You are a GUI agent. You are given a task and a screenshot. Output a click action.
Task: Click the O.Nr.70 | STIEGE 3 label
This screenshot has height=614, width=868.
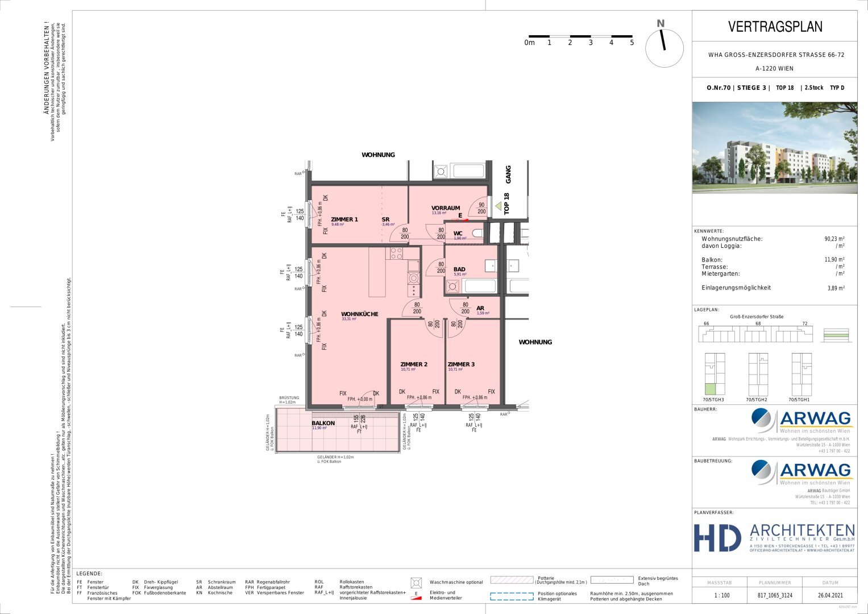[x=738, y=88]
